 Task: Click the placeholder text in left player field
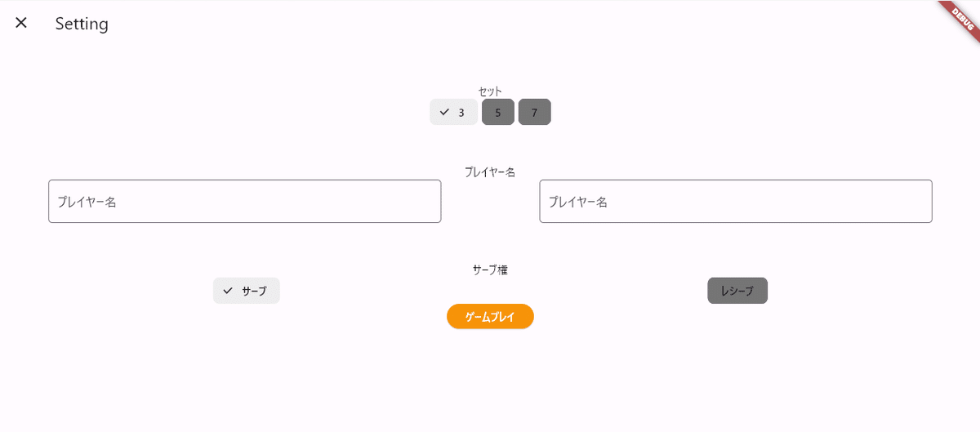coord(87,202)
